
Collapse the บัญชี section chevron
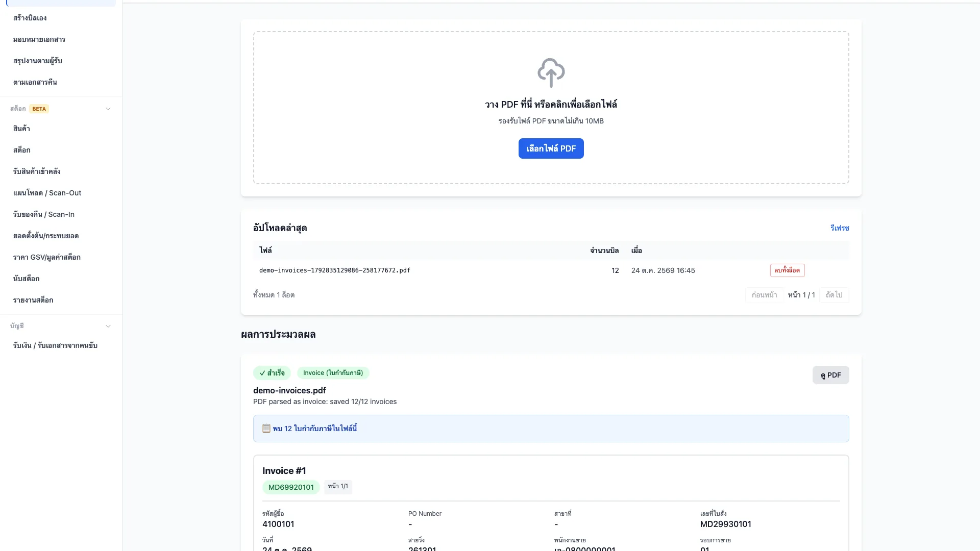pyautogui.click(x=108, y=326)
